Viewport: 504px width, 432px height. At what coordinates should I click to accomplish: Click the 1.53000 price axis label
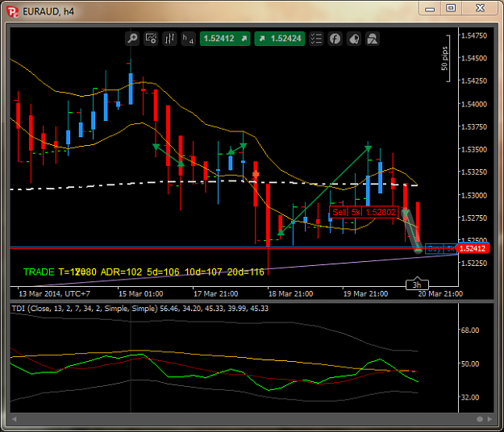pos(474,195)
